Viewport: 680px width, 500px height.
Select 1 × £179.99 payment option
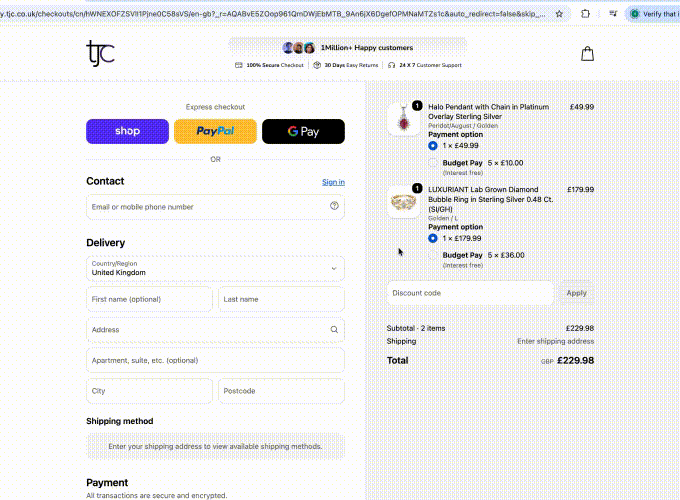coord(433,238)
